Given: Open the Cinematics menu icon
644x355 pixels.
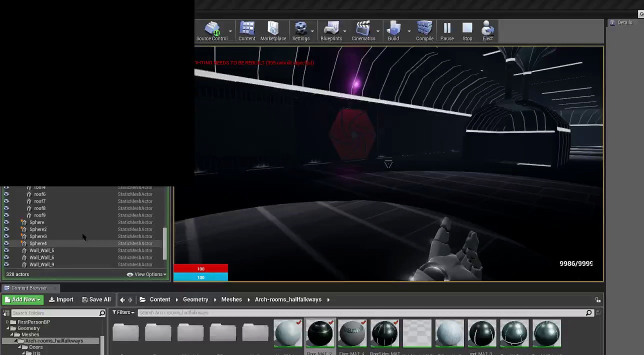Looking at the screenshot, I should point(363,31).
